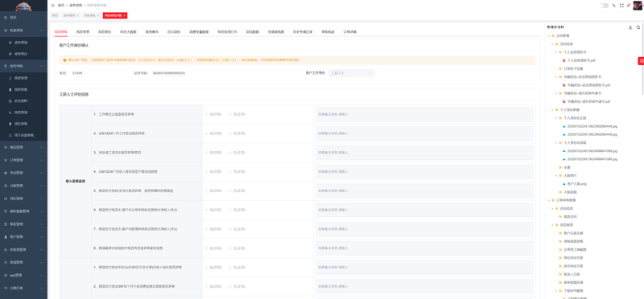
Task: Collapse the 订单审批影像 tree node arrow
Action: coord(548,200)
